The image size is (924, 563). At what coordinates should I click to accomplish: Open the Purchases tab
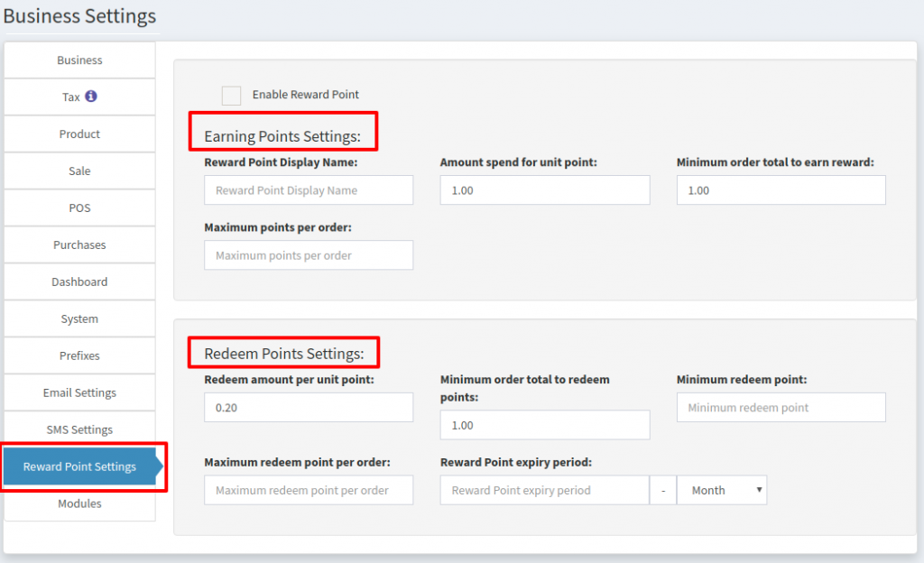79,245
